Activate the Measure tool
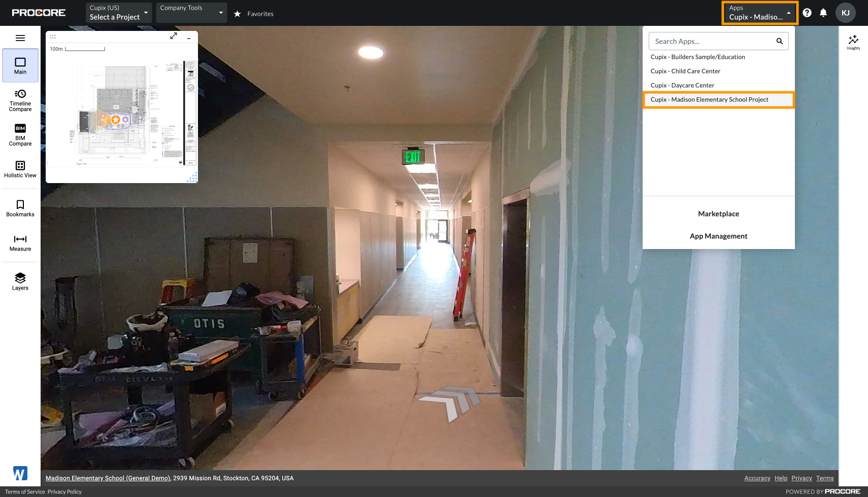The image size is (868, 497). (x=20, y=243)
